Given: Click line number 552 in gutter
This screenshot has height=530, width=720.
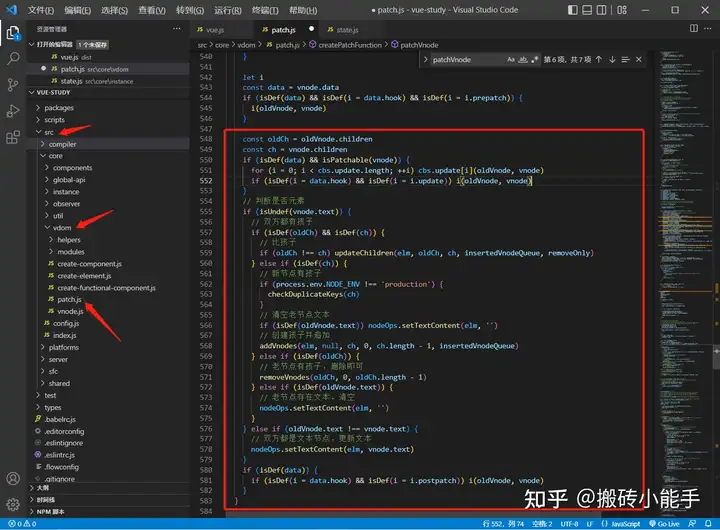Looking at the screenshot, I should click(206, 181).
